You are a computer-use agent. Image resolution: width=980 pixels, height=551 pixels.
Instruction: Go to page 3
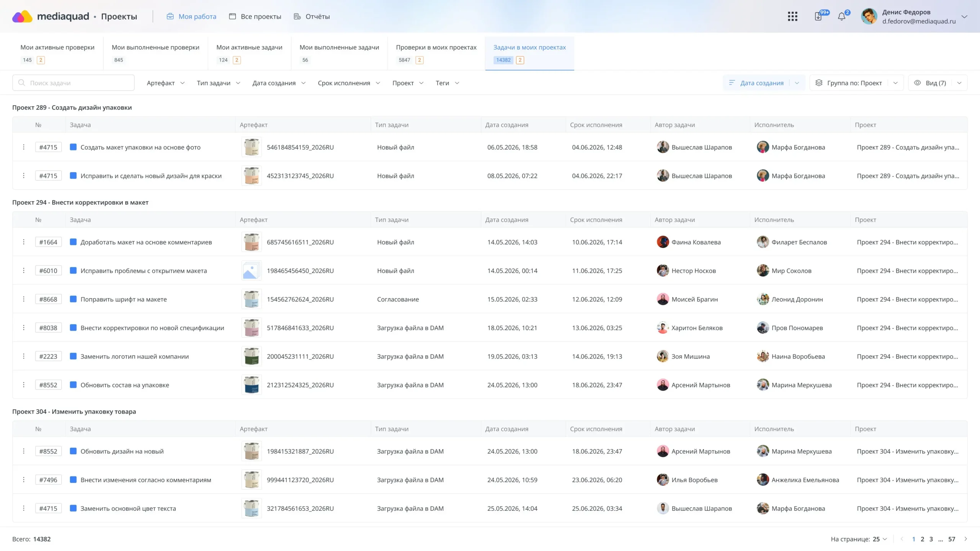point(931,539)
